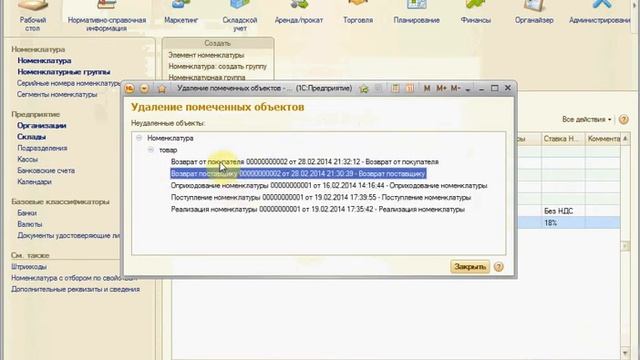Viewport: 640px width, 360px height.
Task: Open the Финансы section
Action: [x=476, y=13]
